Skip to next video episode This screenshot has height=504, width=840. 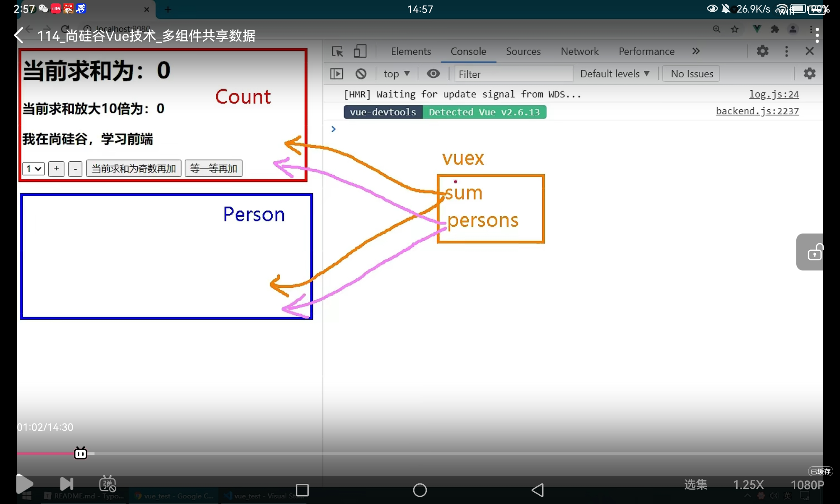click(66, 484)
